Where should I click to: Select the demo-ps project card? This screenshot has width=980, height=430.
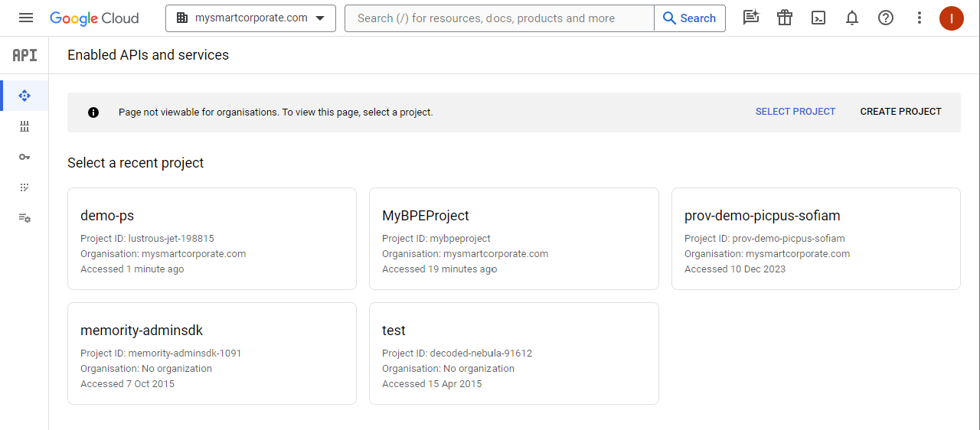tap(212, 239)
